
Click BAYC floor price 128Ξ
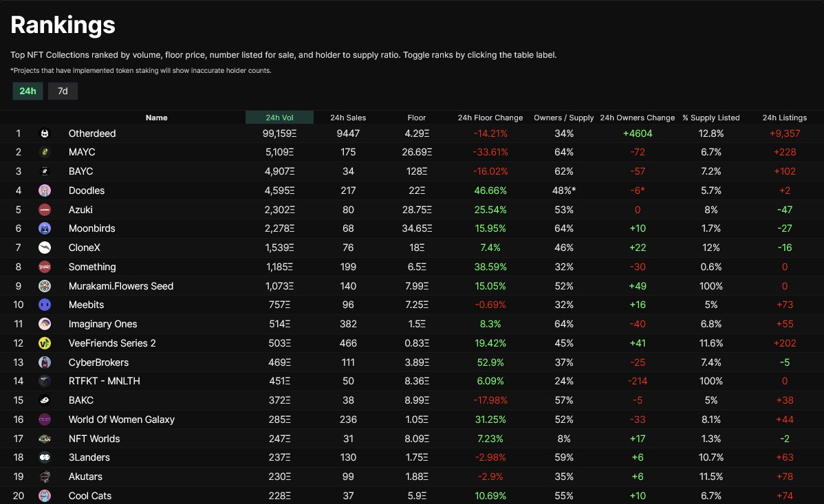pyautogui.click(x=417, y=171)
